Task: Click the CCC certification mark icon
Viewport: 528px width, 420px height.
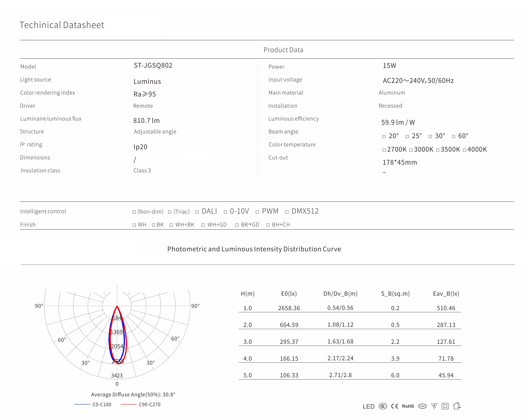Action: [x=383, y=406]
